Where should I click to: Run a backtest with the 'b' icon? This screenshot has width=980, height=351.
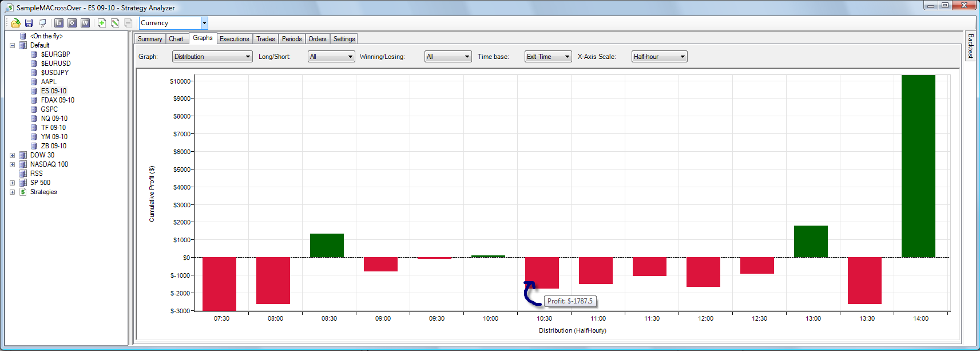pyautogui.click(x=59, y=23)
